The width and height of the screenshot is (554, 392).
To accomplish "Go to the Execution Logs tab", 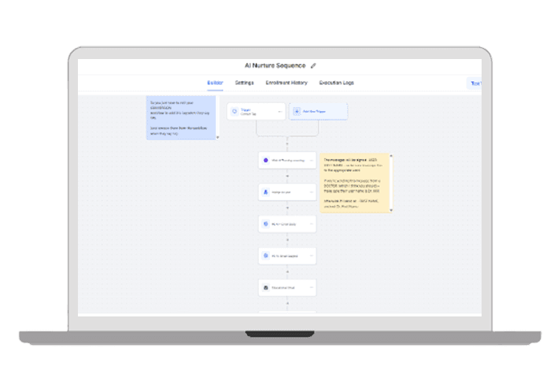I will 336,83.
